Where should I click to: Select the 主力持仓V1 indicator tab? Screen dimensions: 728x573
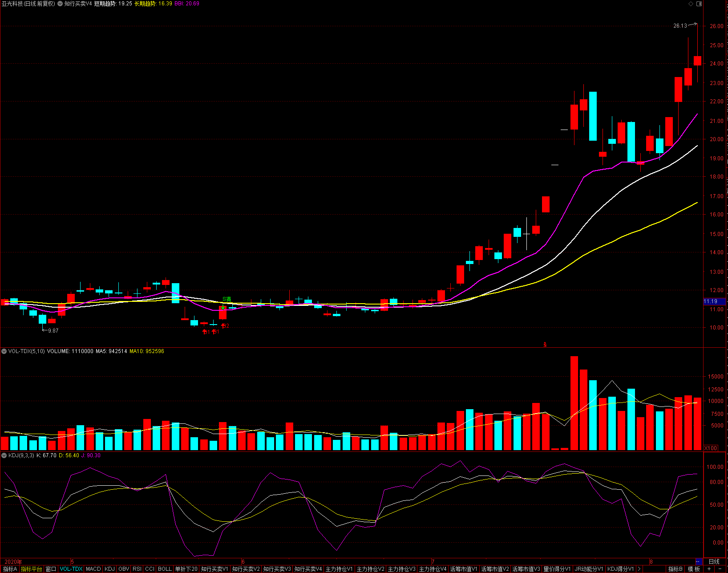click(339, 569)
